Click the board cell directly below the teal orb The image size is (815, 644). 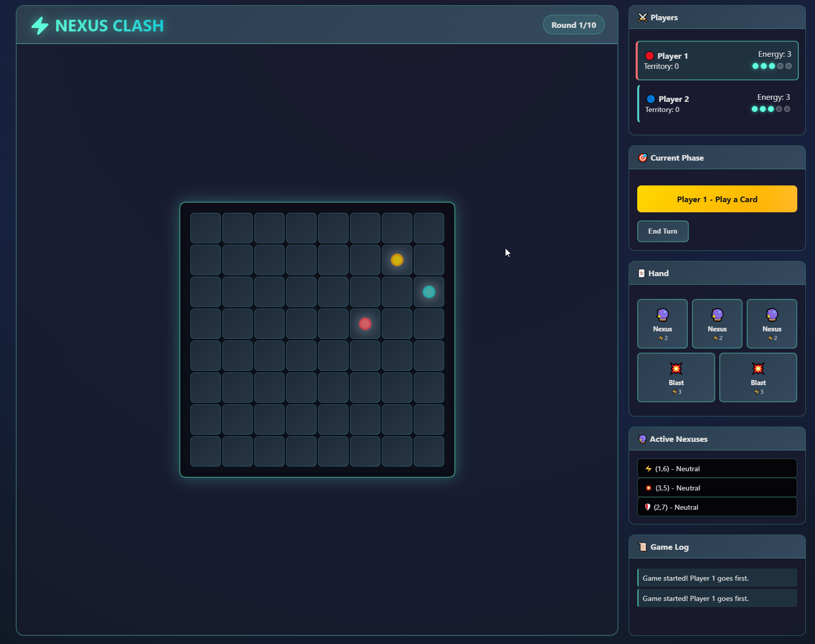[x=429, y=324]
